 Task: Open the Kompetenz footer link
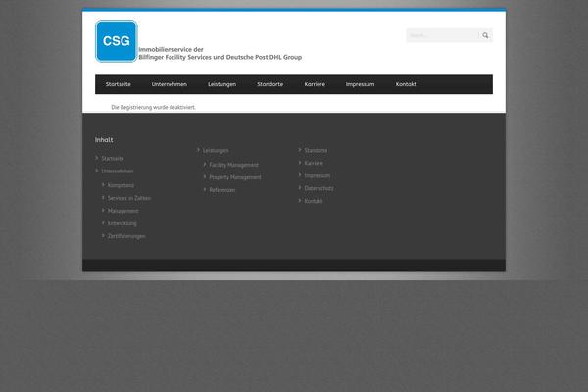pos(121,185)
